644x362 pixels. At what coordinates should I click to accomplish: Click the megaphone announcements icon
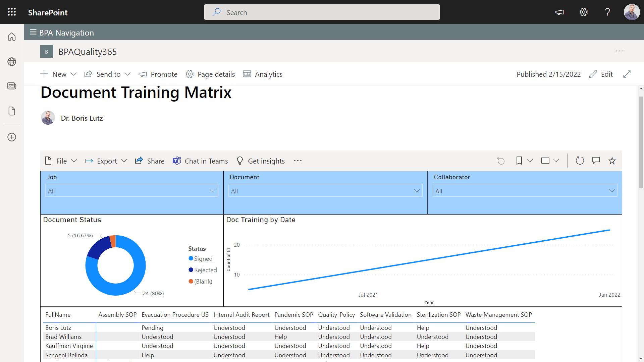pos(559,12)
